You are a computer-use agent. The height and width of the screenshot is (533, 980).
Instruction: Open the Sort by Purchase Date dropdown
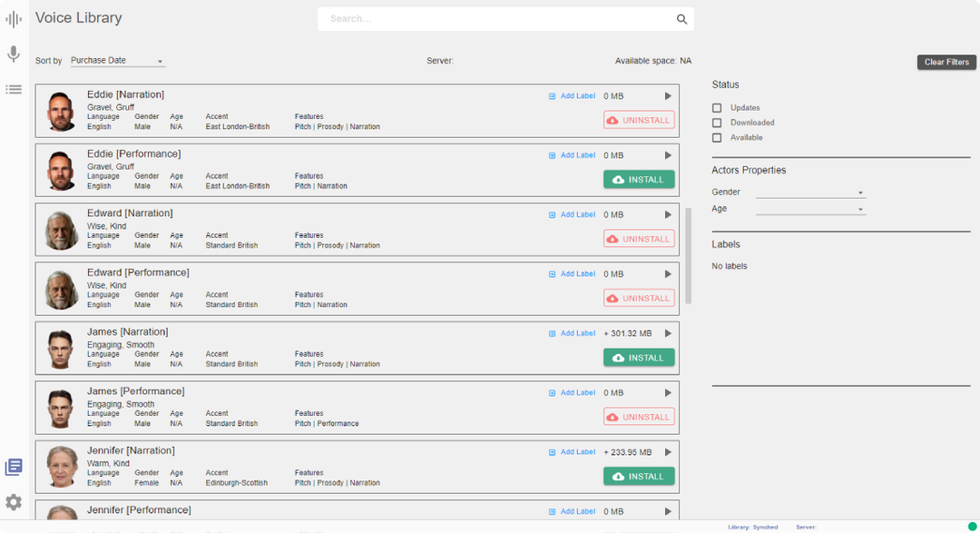[x=117, y=61]
